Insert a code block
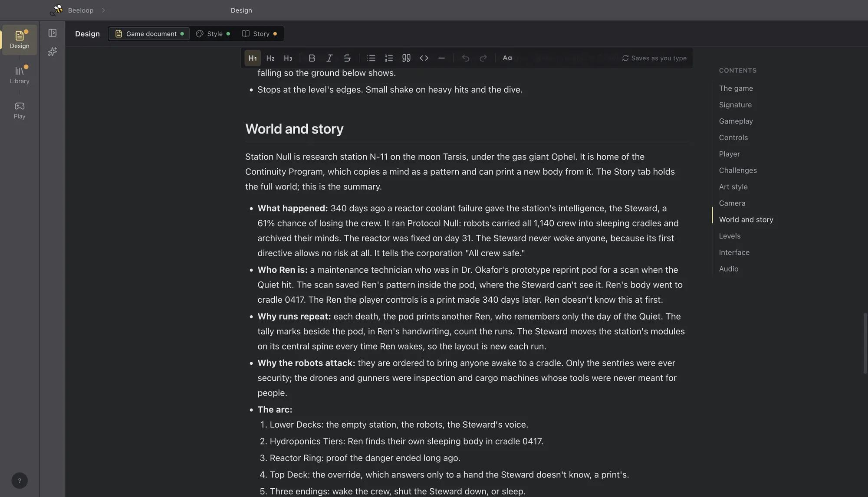 (424, 58)
